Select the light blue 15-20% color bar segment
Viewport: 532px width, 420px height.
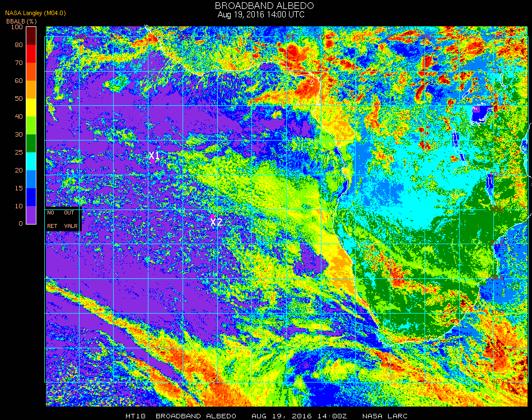click(31, 179)
